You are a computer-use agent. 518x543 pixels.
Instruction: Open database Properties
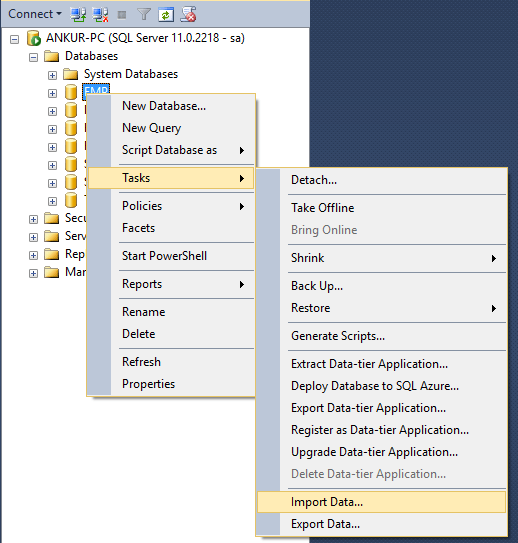pyautogui.click(x=171, y=384)
